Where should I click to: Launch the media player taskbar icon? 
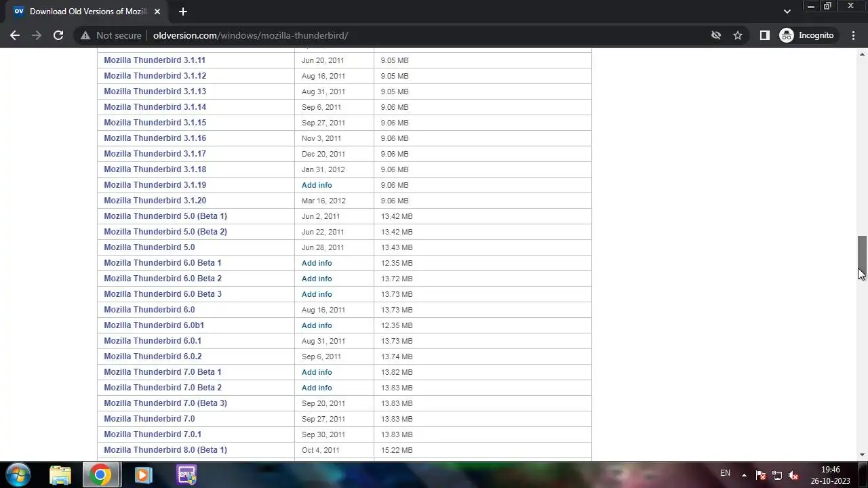[x=143, y=474]
